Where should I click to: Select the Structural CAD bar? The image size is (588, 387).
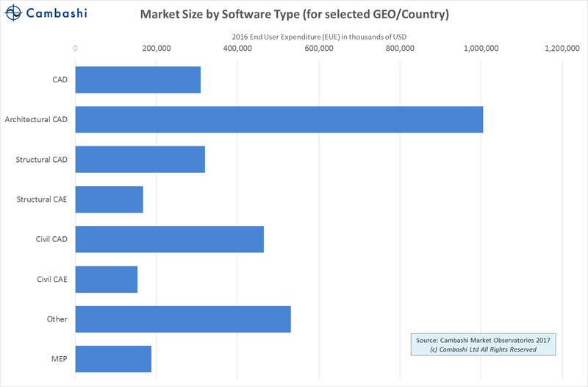click(x=140, y=159)
